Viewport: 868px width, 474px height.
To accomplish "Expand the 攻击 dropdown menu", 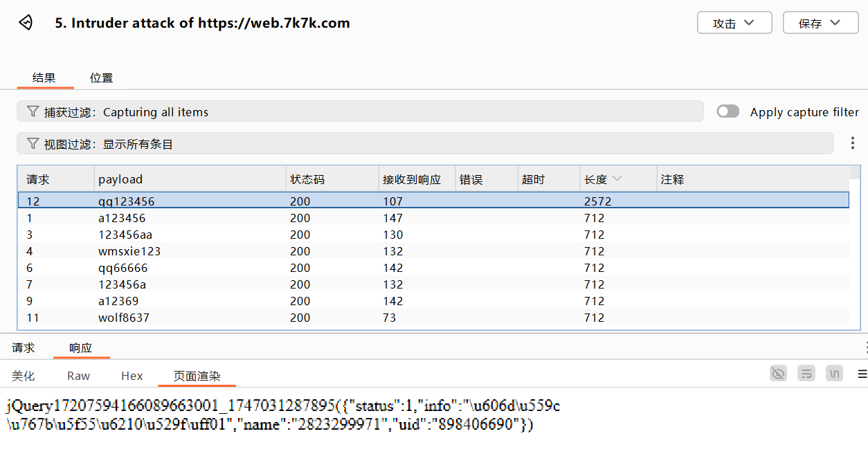I will pyautogui.click(x=734, y=23).
